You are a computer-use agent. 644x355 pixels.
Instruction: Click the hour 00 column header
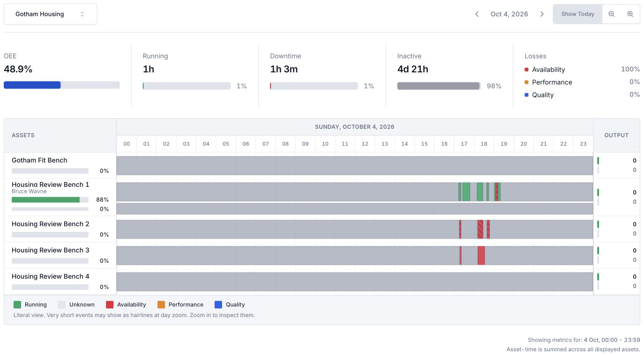coord(126,144)
